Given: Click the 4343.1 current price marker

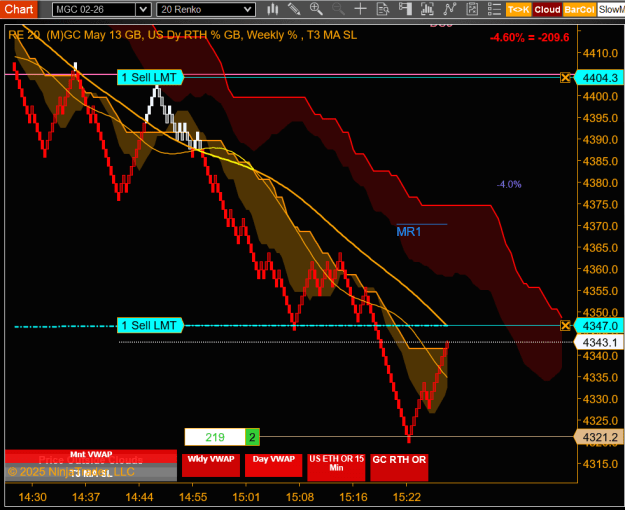Looking at the screenshot, I should tap(599, 342).
